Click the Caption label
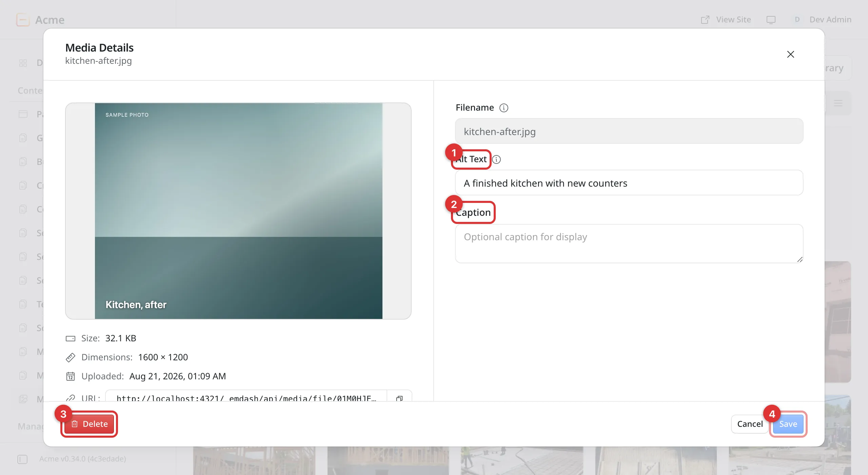 pos(473,212)
